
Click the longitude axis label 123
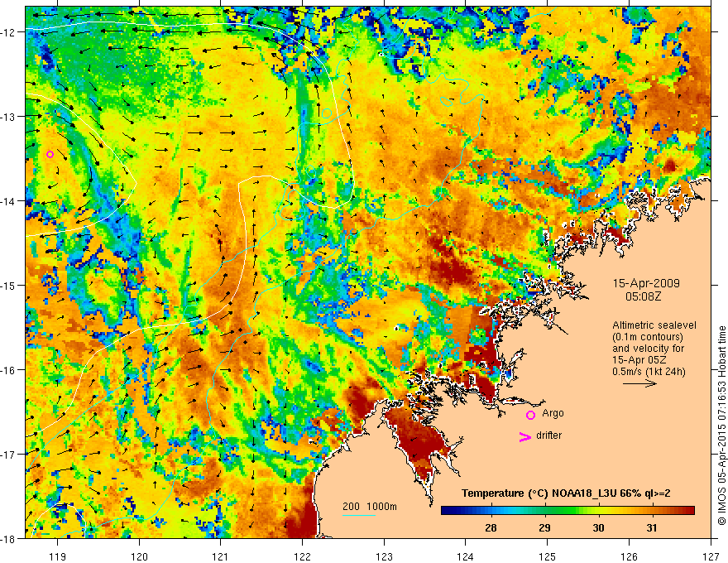coord(384,556)
